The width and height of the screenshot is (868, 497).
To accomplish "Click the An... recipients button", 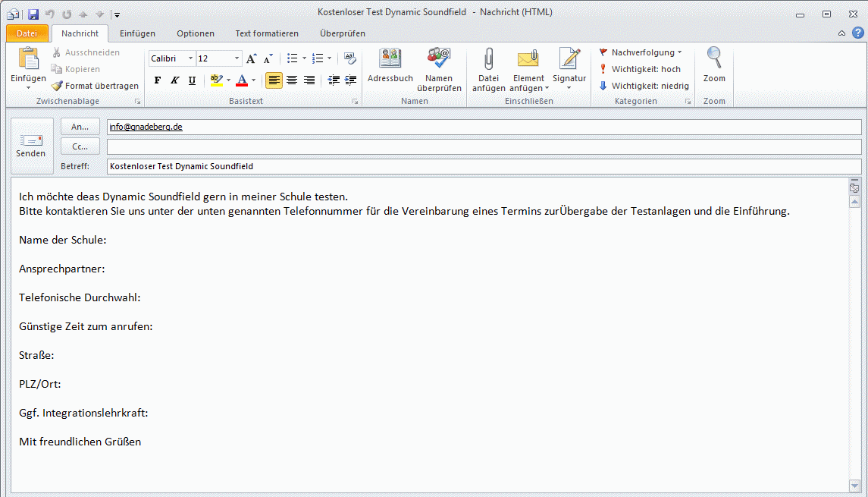I will [x=80, y=126].
